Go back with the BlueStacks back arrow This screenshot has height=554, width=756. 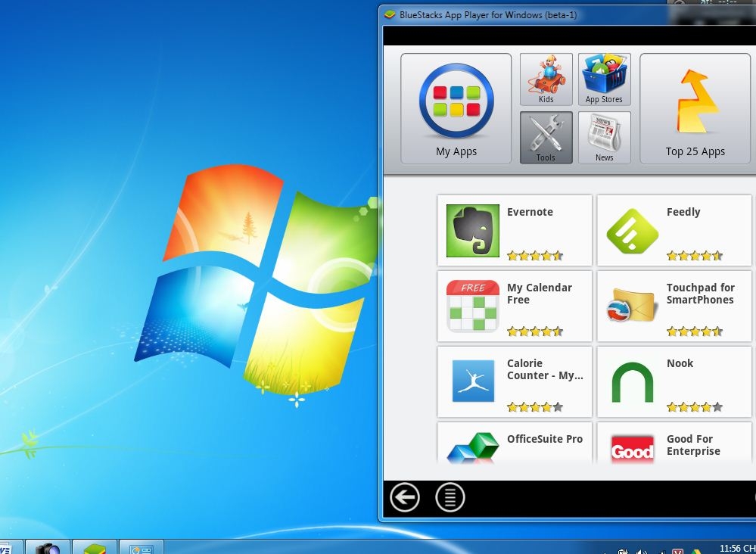pos(405,497)
